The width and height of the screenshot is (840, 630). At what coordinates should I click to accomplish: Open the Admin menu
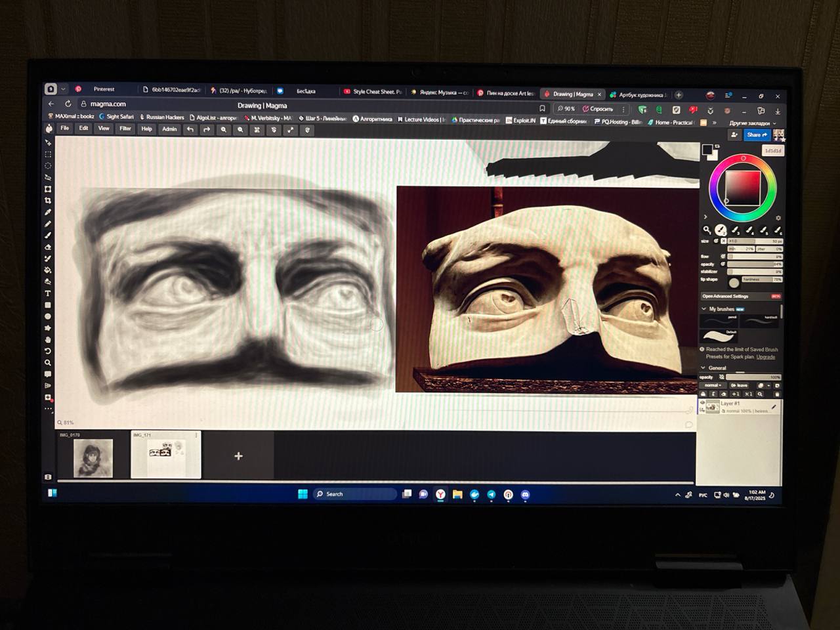pos(169,129)
